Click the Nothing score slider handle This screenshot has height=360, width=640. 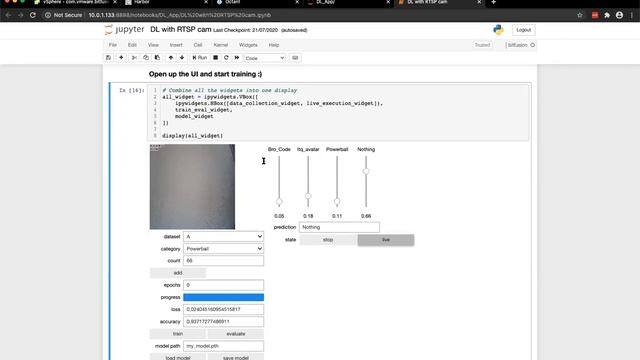tap(366, 171)
